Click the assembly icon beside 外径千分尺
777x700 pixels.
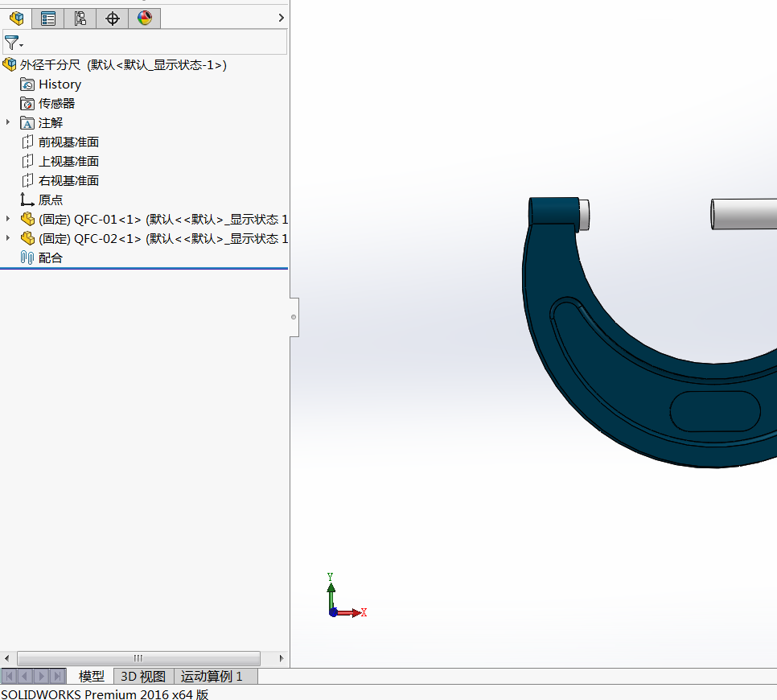click(10, 64)
